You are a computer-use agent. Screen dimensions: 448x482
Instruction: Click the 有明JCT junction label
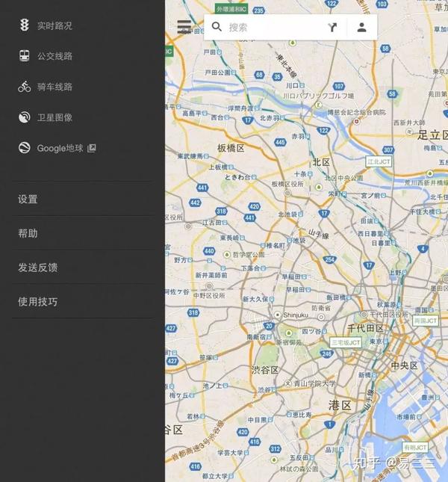(x=415, y=448)
